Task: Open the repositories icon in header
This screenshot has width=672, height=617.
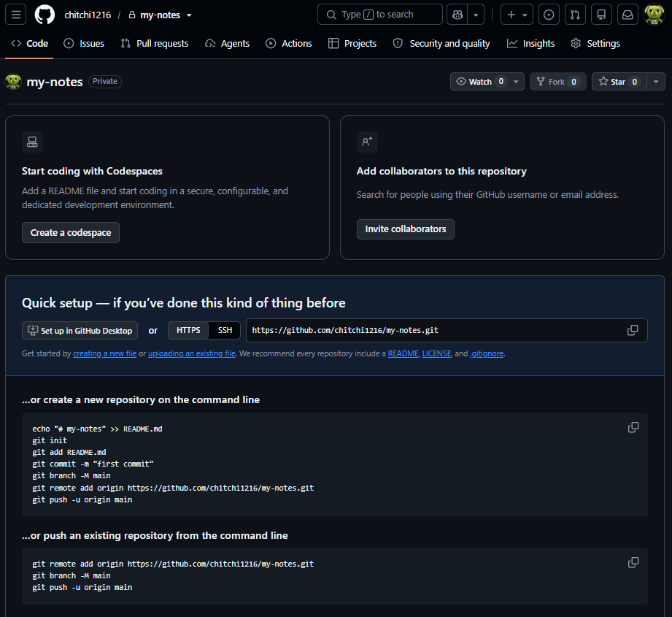Action: pos(601,15)
